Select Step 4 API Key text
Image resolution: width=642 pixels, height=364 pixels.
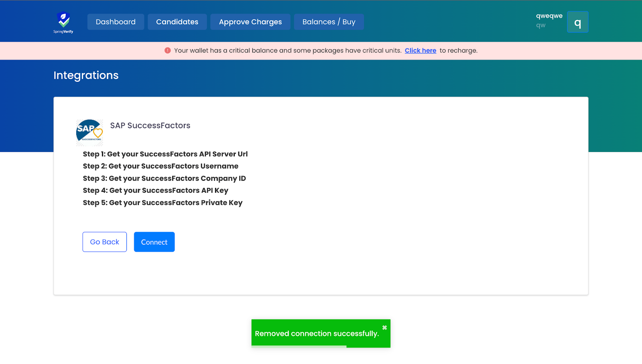point(155,191)
